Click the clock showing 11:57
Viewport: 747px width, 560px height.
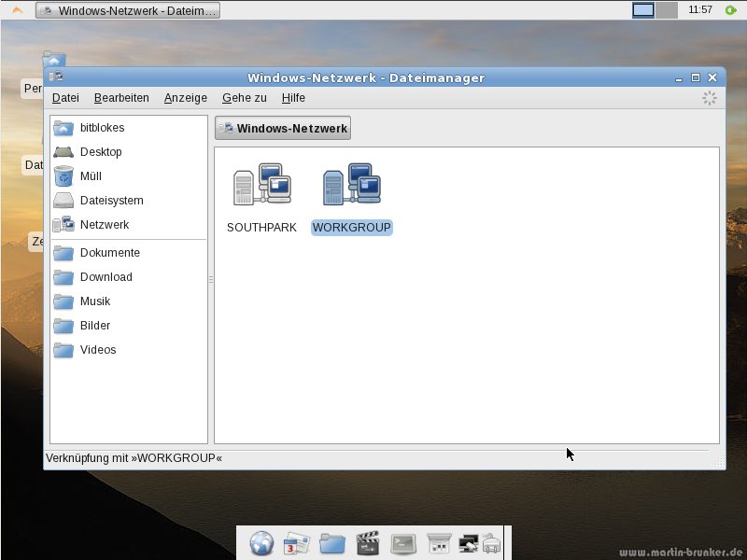pyautogui.click(x=700, y=10)
